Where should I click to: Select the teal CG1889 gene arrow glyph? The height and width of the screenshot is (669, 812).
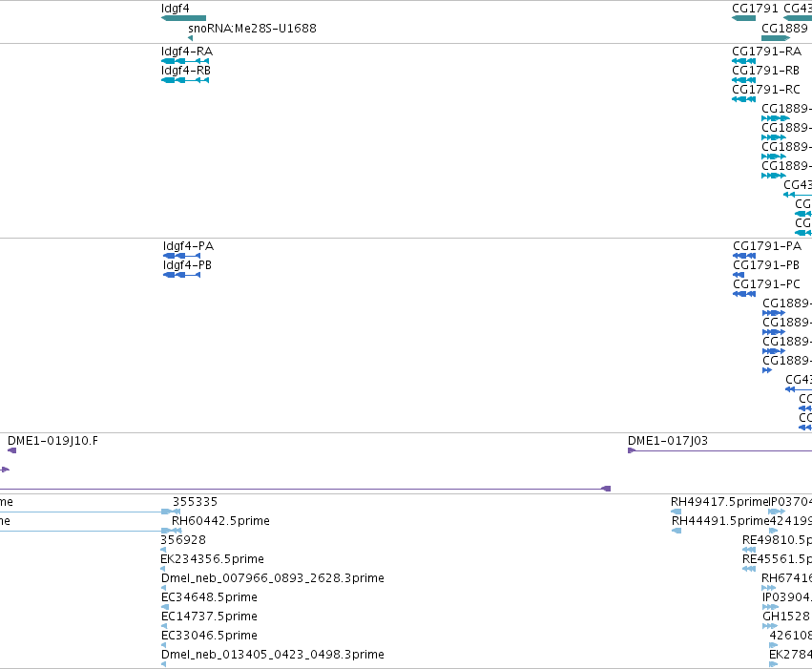tap(776, 38)
